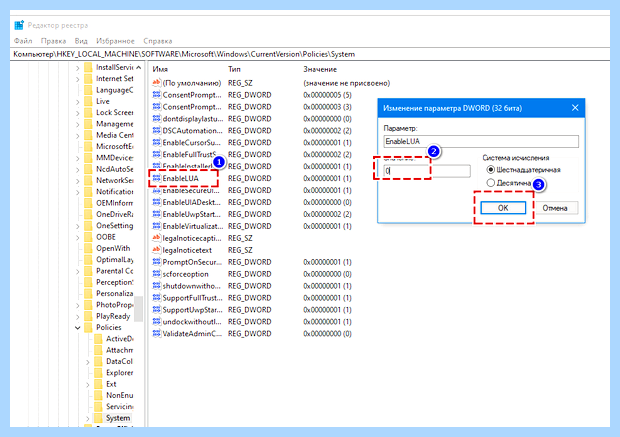Click the tree pane vertical scrollbar thumb

tap(138, 309)
